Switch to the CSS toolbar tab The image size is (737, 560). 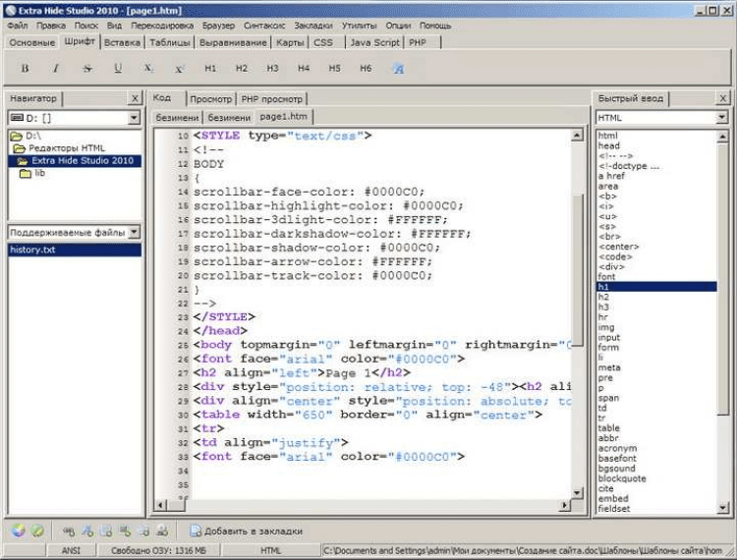coord(323,43)
